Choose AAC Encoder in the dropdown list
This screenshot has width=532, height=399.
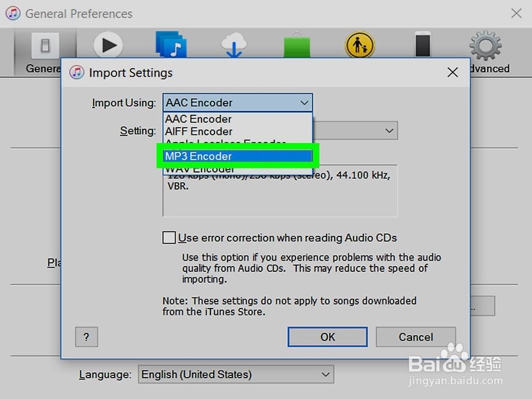coord(238,119)
